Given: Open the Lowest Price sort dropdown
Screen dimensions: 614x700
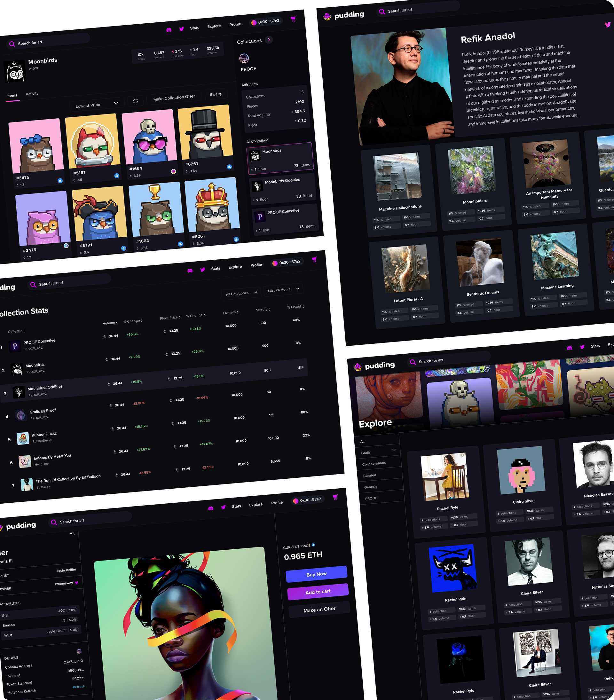Looking at the screenshot, I should [97, 104].
